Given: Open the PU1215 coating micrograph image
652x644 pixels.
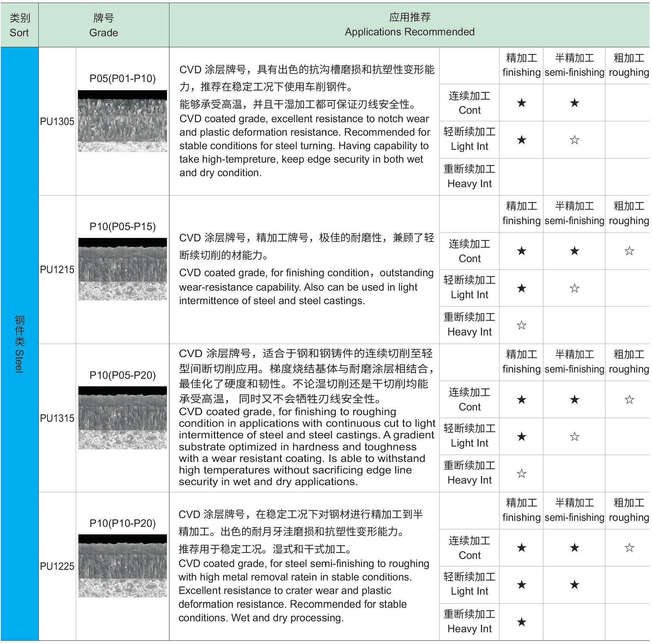Looking at the screenshot, I should click(122, 269).
